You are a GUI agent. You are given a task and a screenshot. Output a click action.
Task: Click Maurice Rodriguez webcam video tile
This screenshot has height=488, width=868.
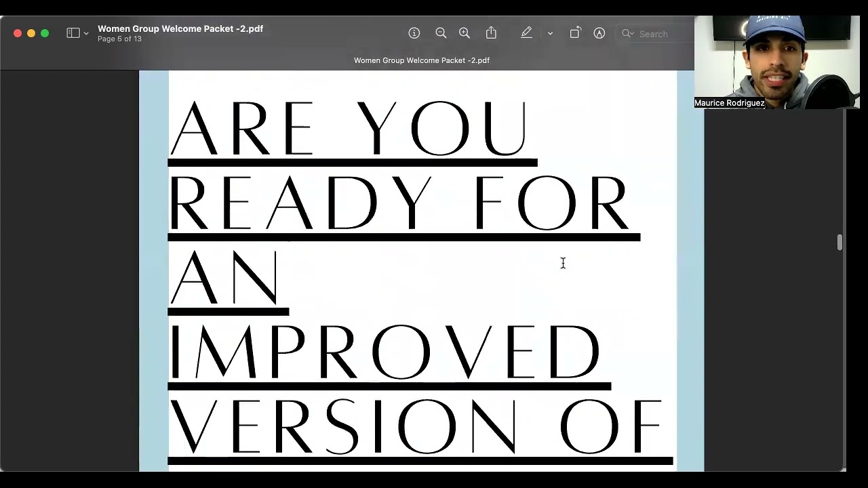(776, 62)
